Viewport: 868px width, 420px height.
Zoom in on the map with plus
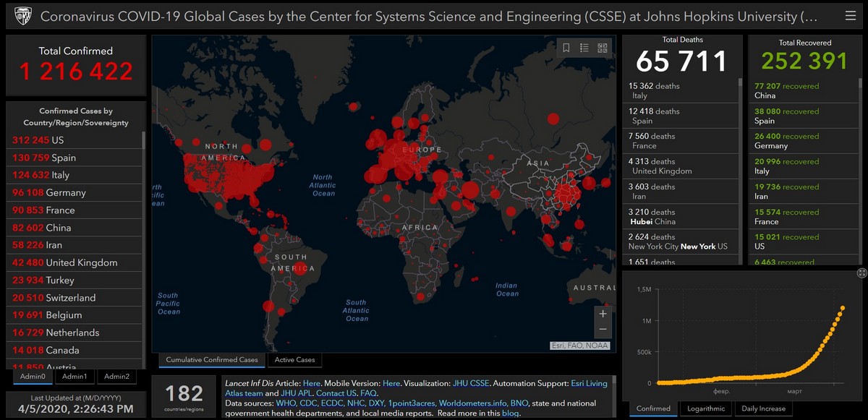(603, 314)
